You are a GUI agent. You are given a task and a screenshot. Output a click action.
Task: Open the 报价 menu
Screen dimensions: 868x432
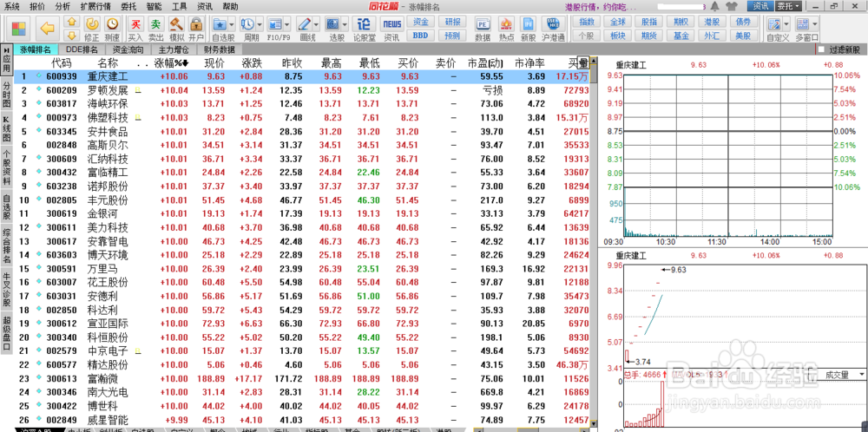37,7
